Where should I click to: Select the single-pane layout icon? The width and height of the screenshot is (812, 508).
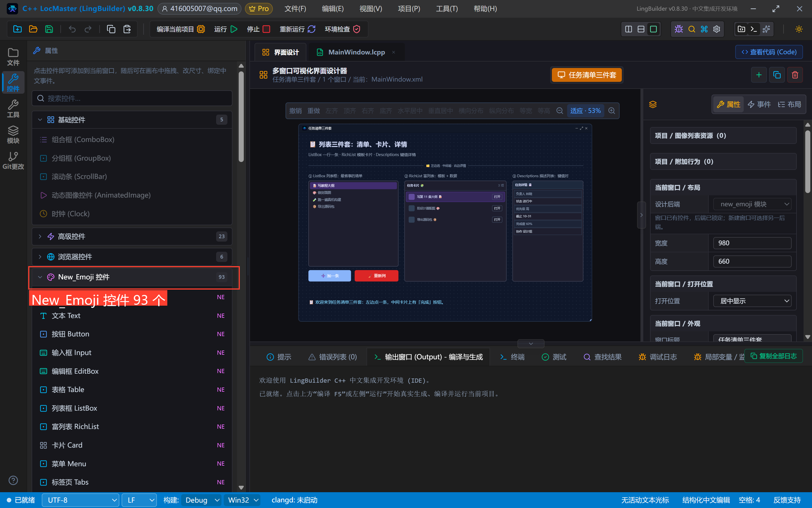click(653, 29)
